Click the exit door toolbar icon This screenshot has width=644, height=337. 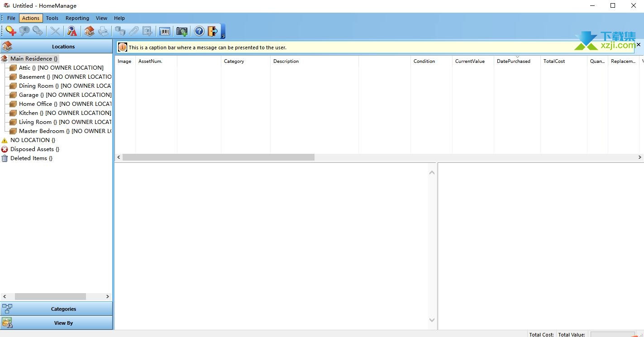pos(213,31)
